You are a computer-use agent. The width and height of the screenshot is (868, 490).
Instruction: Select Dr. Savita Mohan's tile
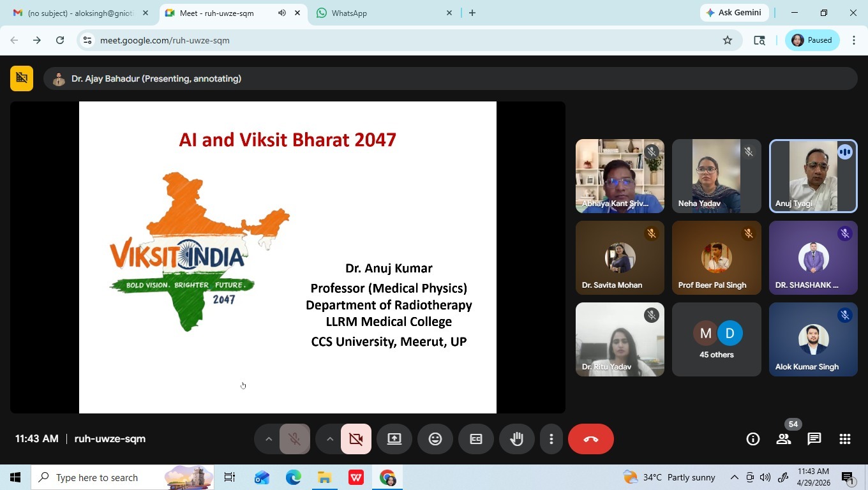click(x=620, y=258)
